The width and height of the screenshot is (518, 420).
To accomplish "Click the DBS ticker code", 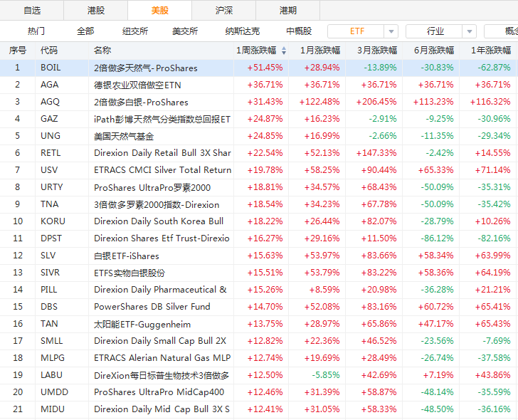I will tap(49, 307).
